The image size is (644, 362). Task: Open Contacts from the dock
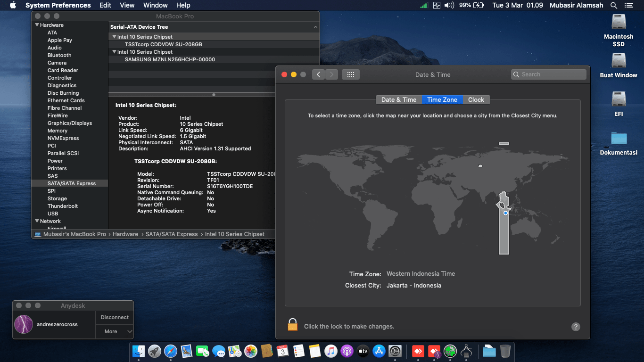(267, 351)
